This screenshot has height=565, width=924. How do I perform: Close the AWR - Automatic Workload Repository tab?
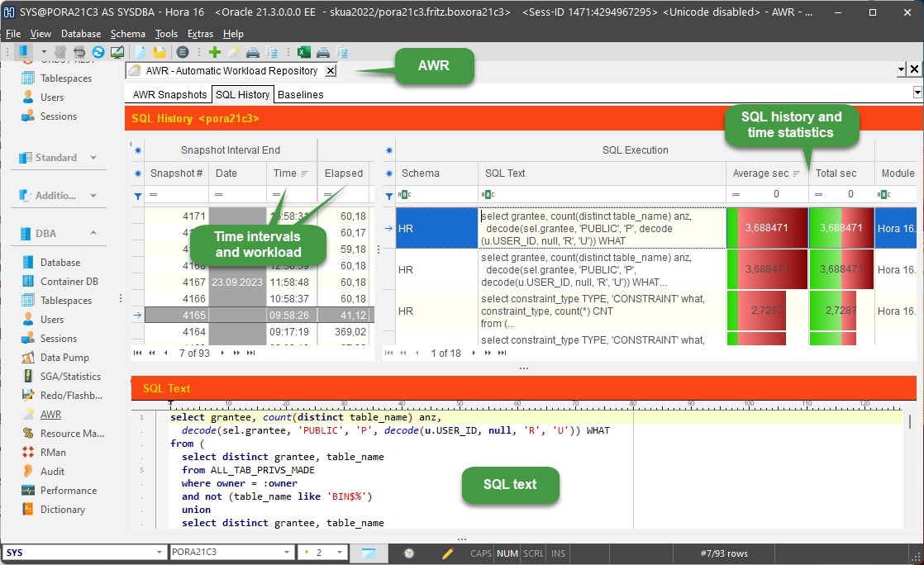coord(330,71)
